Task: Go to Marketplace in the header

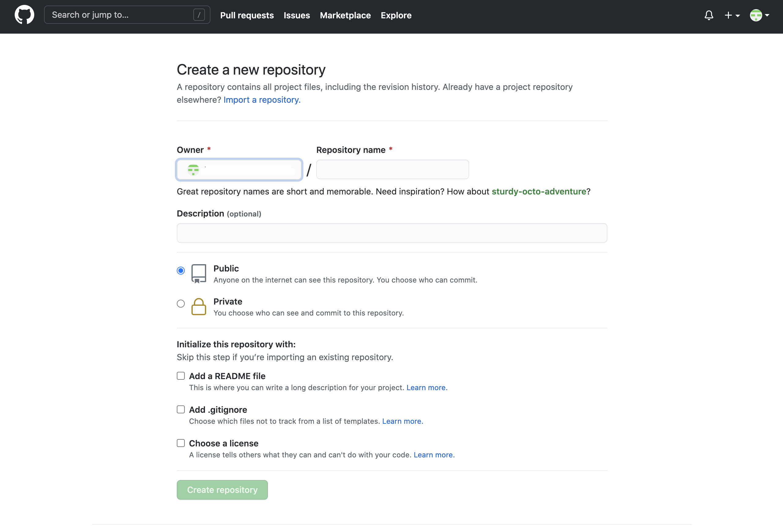Action: [x=345, y=15]
